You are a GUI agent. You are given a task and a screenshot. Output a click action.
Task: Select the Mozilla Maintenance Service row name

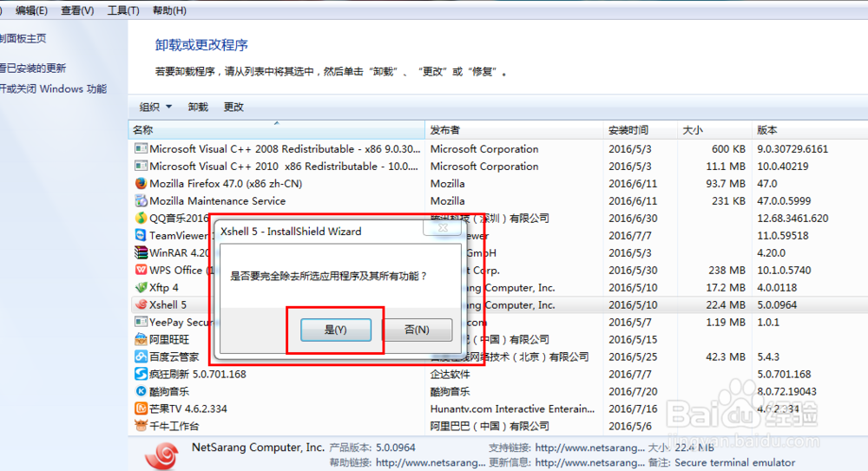(218, 201)
